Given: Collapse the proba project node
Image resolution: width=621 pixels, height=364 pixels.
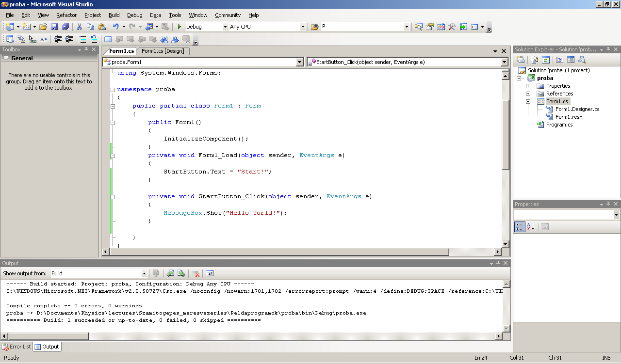Looking at the screenshot, I should [519, 78].
